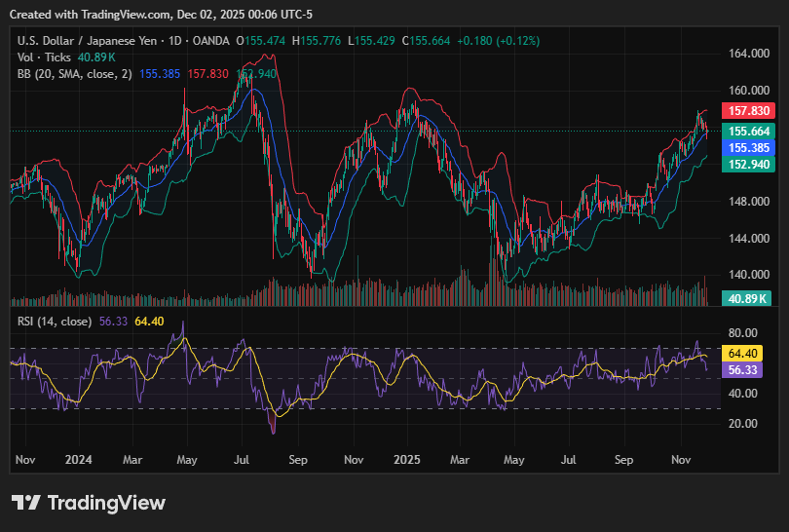Click the 2024 label on time axis
Image resolution: width=789 pixels, height=532 pixels.
(76, 458)
